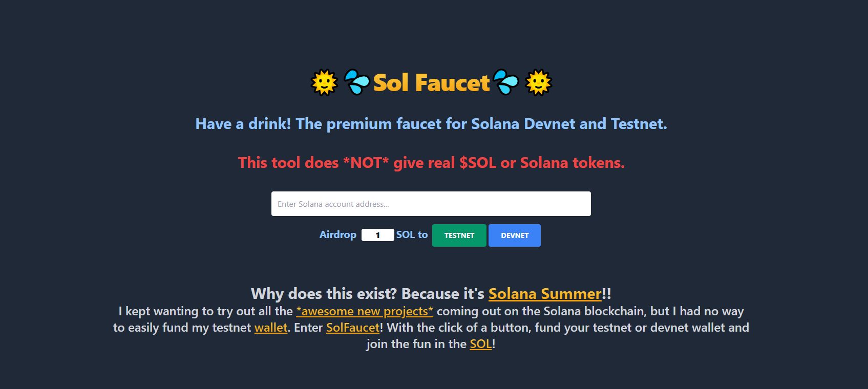
Task: Click the right sun emoji icon
Action: 538,82
